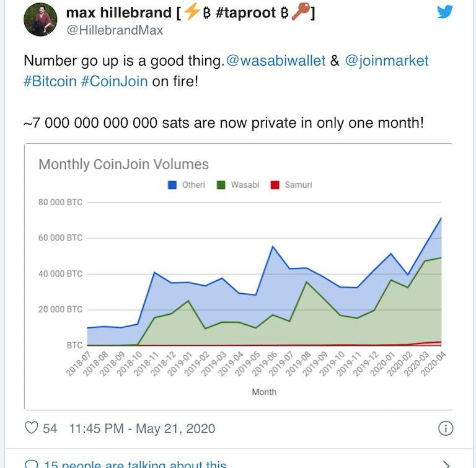Image resolution: width=476 pixels, height=468 pixels.
Task: Open the @HillebrandMax handle
Action: (115, 30)
